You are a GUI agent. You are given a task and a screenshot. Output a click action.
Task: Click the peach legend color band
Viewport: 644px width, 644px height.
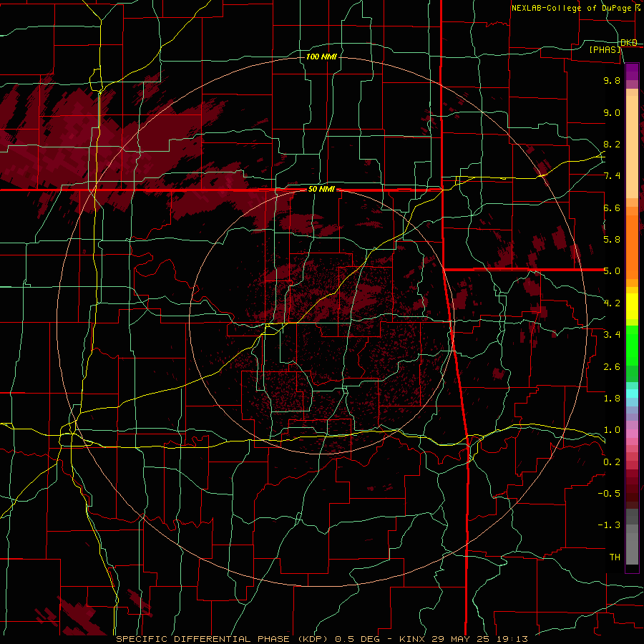click(632, 147)
